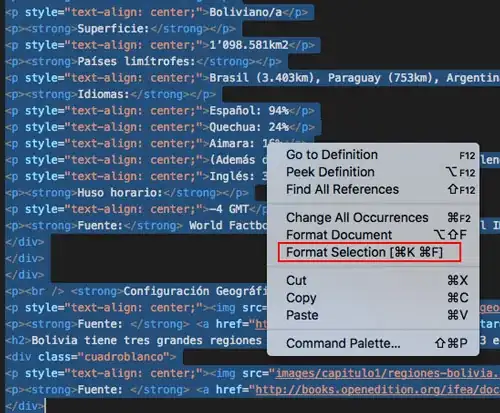Image resolution: width=500 pixels, height=413 pixels.
Task: Click the Bolivia tiene tres grandes regiones heading
Action: (x=147, y=340)
